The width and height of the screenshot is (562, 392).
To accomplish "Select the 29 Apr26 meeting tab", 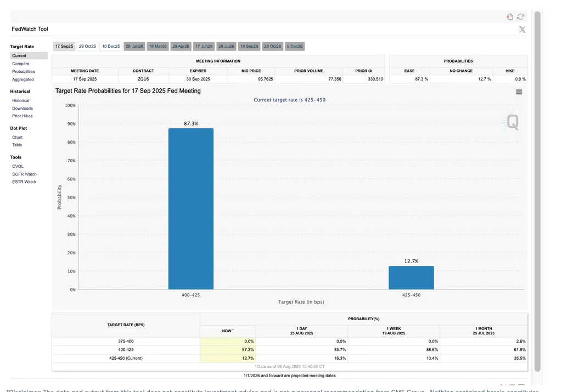I will pyautogui.click(x=181, y=46).
